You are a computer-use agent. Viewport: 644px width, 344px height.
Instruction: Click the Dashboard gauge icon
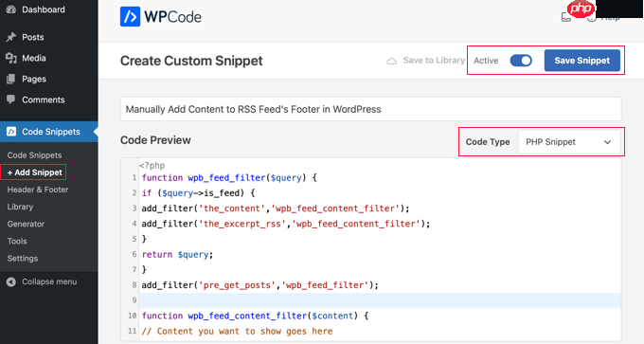pyautogui.click(x=11, y=9)
